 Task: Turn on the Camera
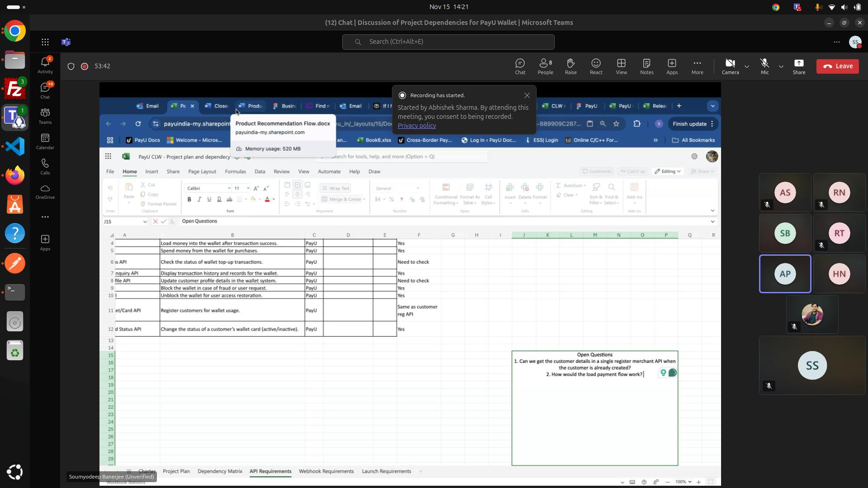(730, 66)
